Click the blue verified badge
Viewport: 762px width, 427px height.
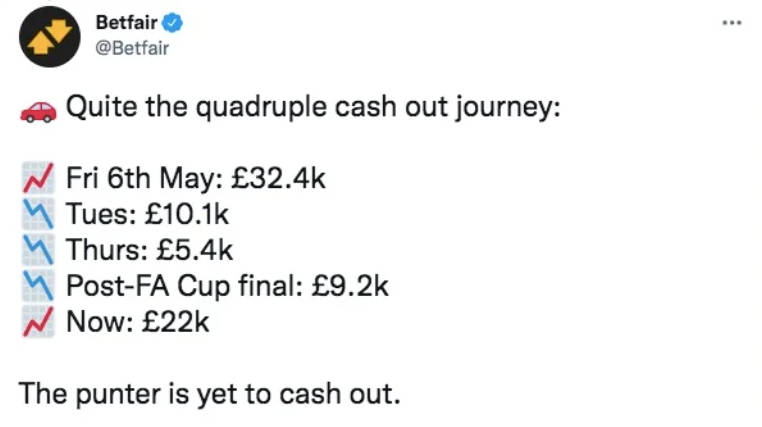pyautogui.click(x=171, y=21)
